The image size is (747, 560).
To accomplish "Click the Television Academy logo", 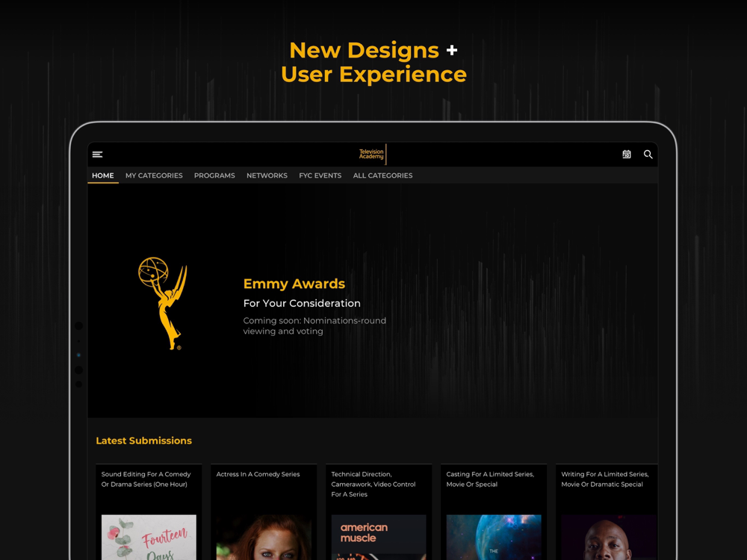I will pos(373,154).
